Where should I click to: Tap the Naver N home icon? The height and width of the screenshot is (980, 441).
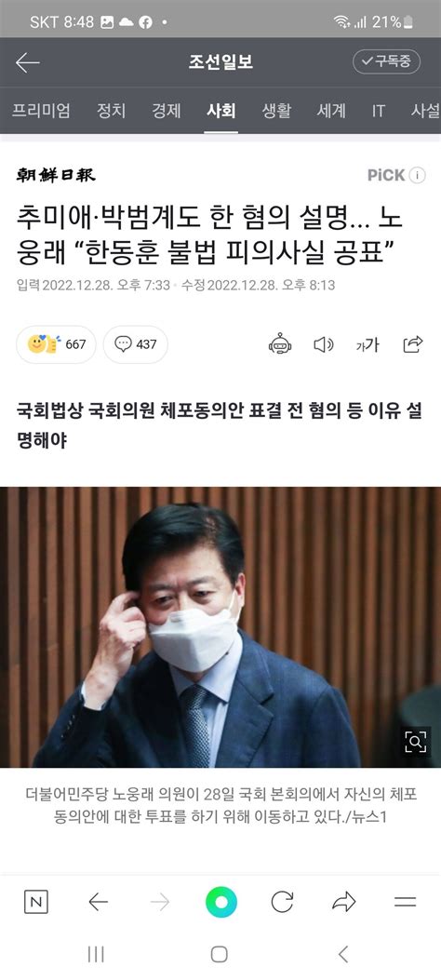(x=36, y=902)
